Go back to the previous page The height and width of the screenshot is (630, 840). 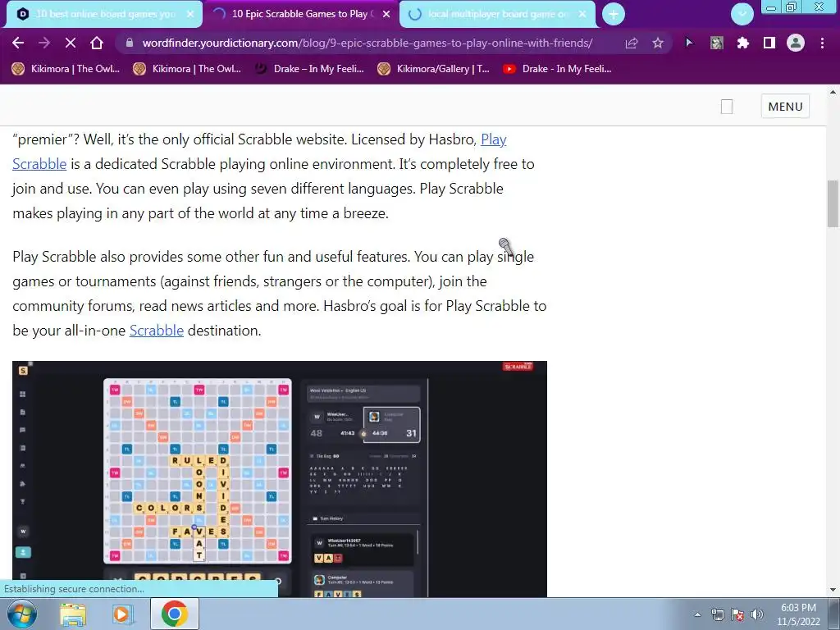click(x=18, y=43)
